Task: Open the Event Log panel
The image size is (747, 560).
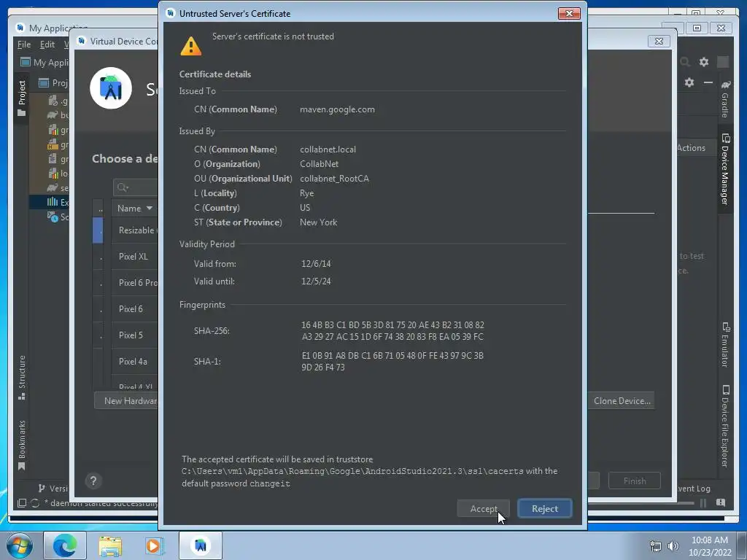Action: pyautogui.click(x=694, y=488)
